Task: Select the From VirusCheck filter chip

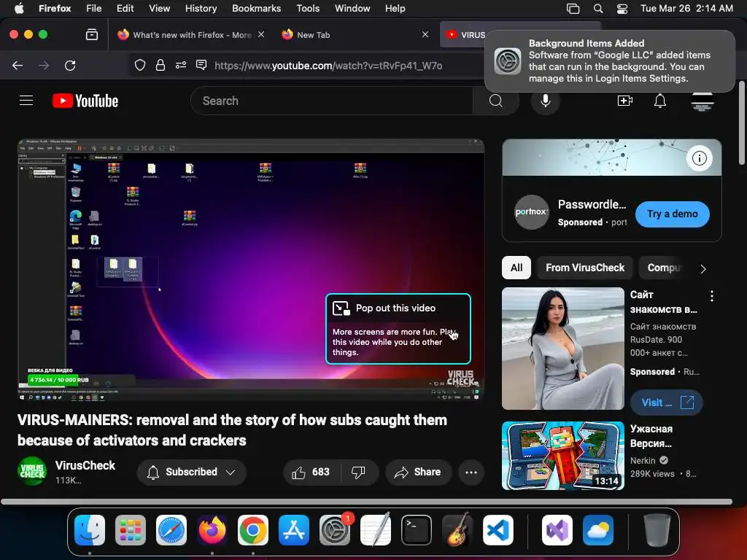Action: pos(585,268)
